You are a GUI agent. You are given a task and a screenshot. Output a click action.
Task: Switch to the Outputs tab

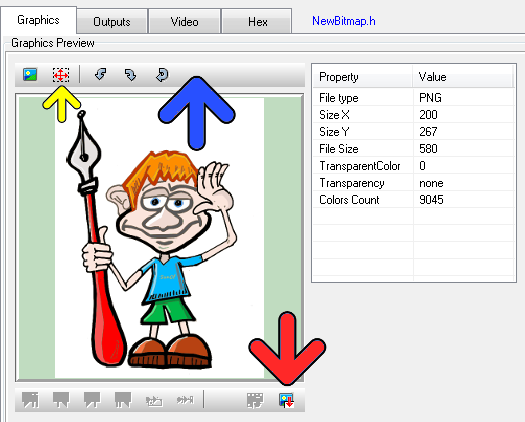112,22
